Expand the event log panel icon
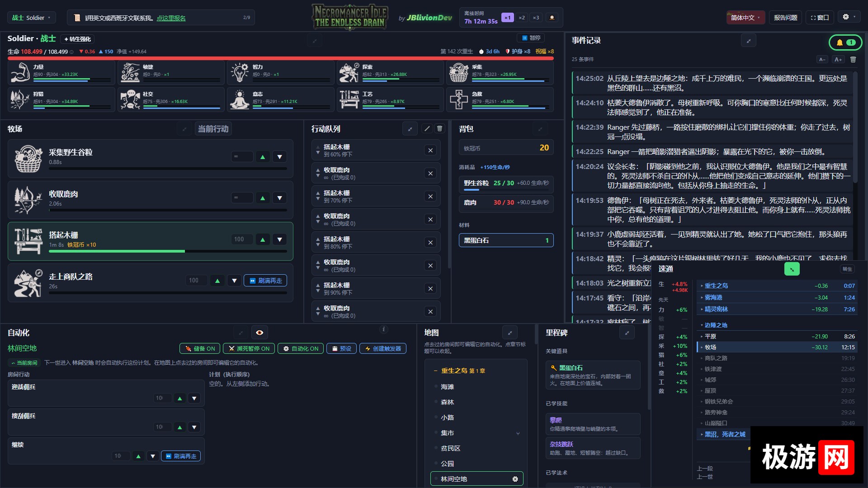 click(x=749, y=41)
